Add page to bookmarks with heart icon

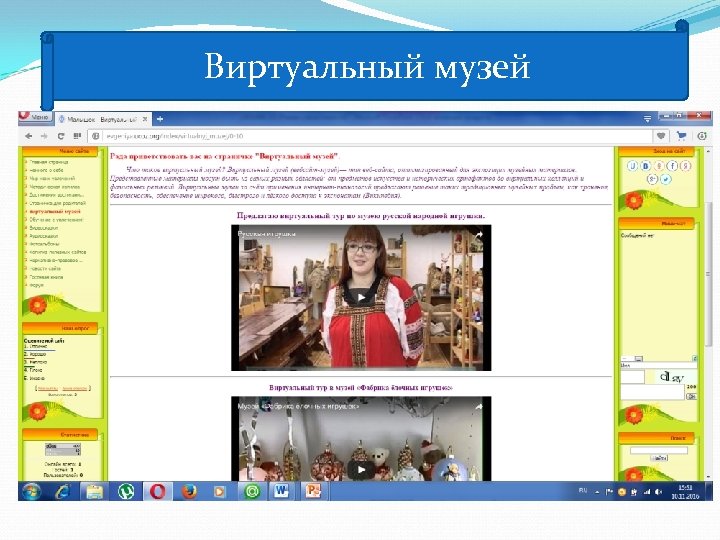coord(661,136)
